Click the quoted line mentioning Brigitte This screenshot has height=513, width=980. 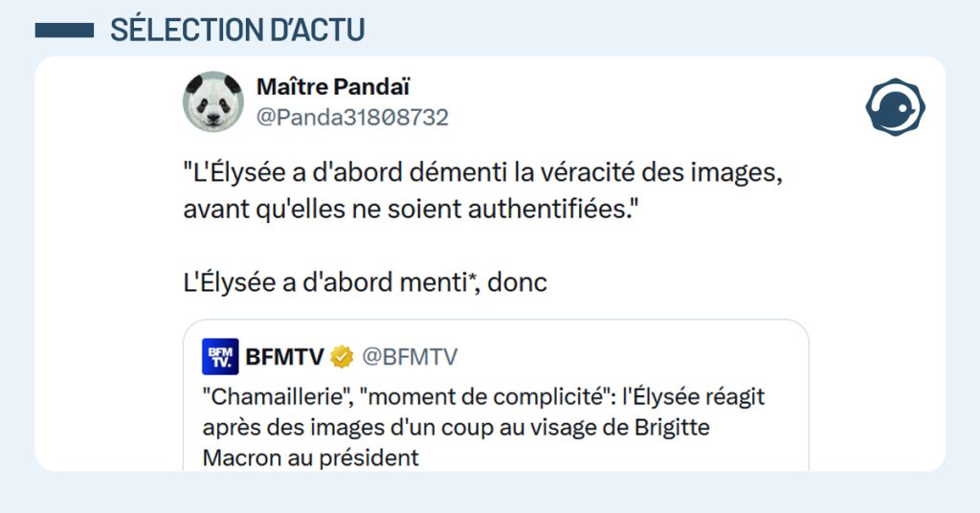(x=456, y=427)
